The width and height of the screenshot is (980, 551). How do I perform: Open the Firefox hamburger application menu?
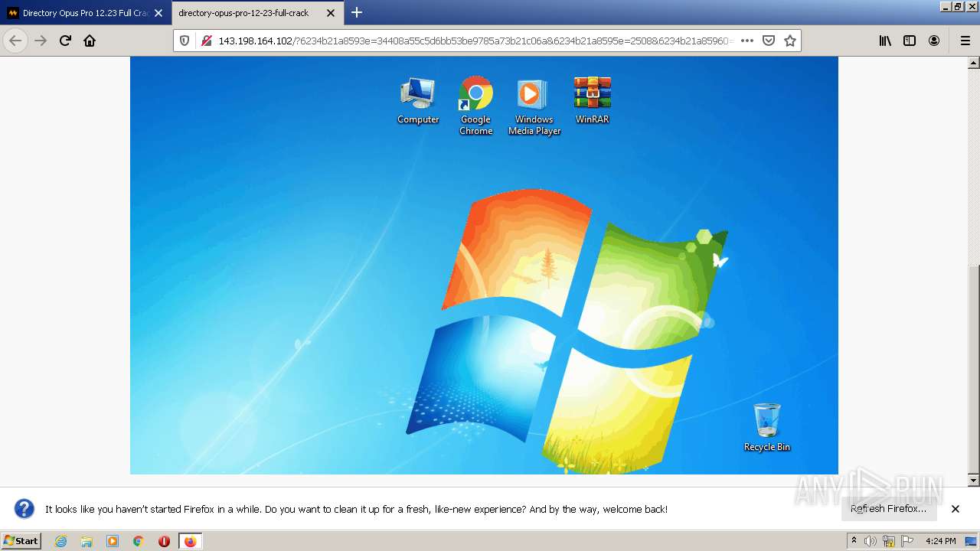tap(965, 41)
